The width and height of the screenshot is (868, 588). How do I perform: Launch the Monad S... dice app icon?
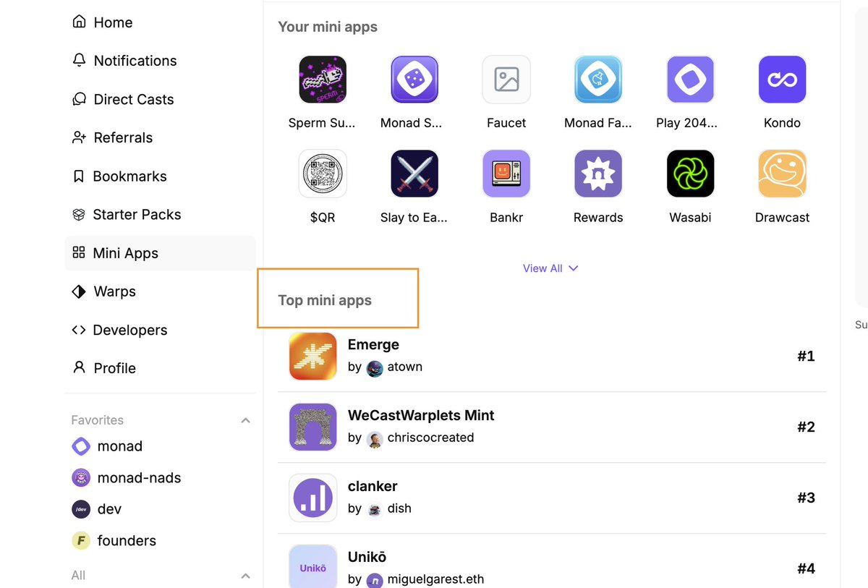(414, 80)
